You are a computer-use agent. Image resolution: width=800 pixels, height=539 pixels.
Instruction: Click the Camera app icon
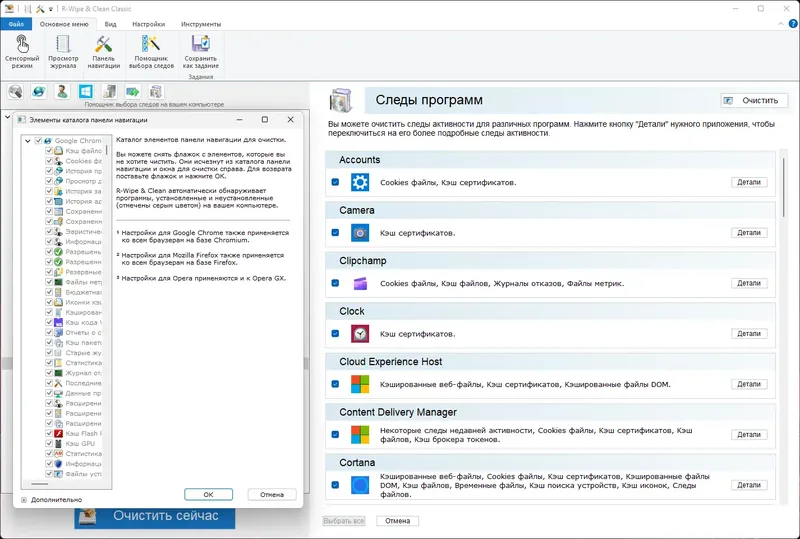(x=360, y=233)
